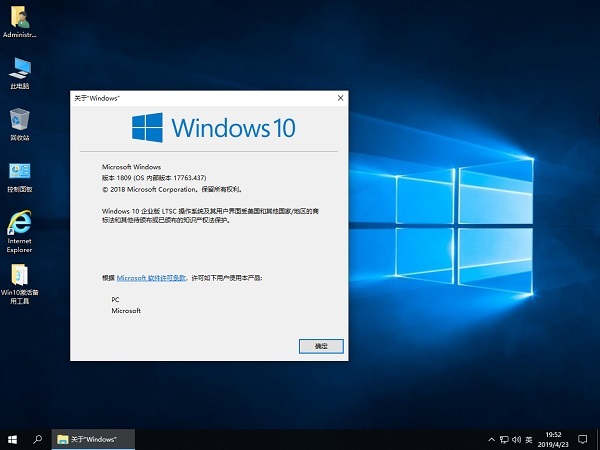Switch input language via 英 indicator

pos(530,439)
